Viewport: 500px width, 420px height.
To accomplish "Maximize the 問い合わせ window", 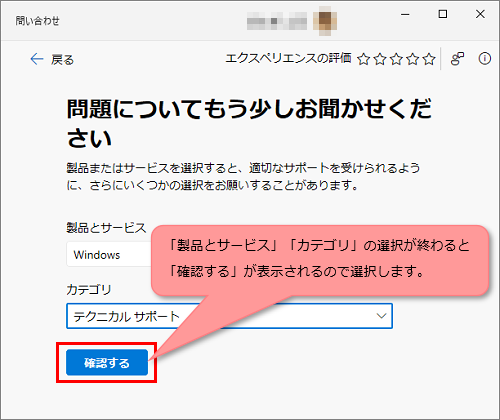I will coord(443,14).
